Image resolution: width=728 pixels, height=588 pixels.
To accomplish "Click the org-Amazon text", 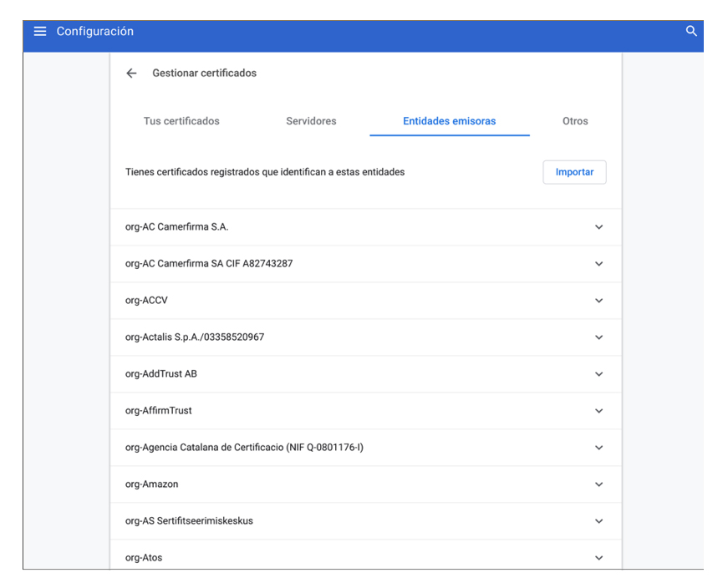I will pyautogui.click(x=151, y=484).
